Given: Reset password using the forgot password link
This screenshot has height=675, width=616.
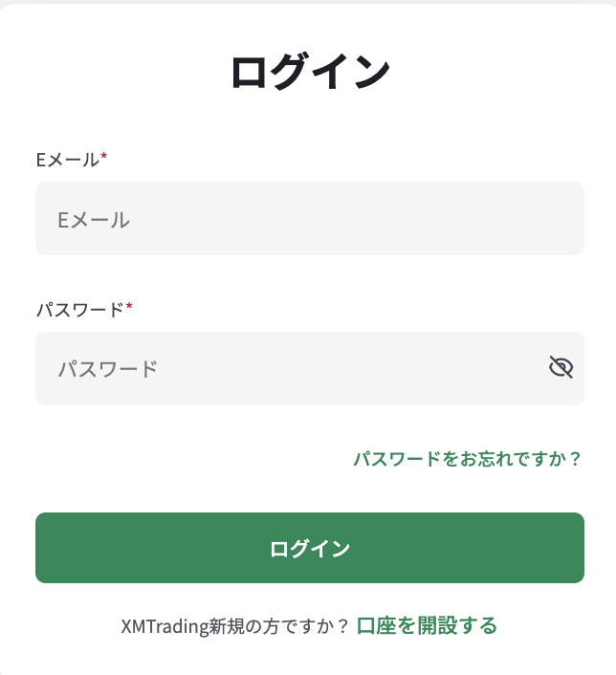Looking at the screenshot, I should click(x=467, y=459).
